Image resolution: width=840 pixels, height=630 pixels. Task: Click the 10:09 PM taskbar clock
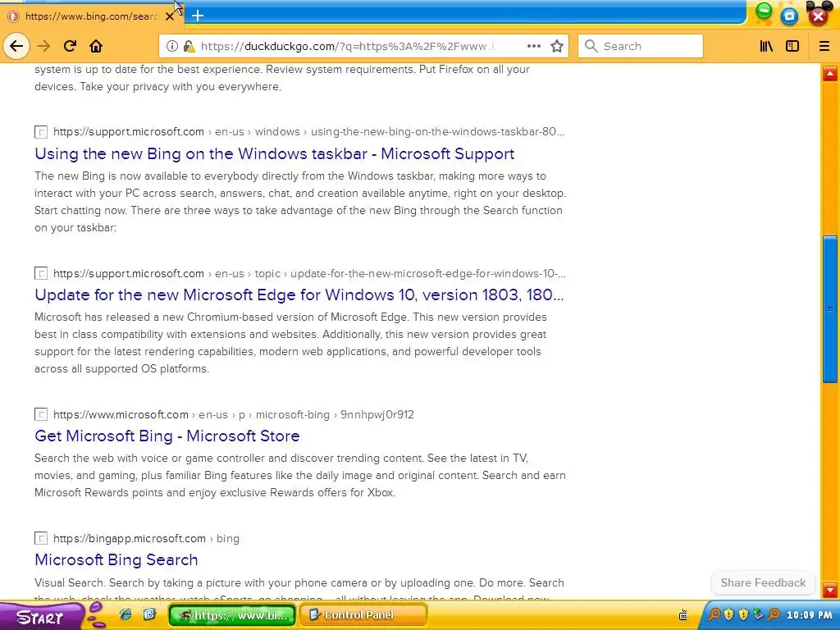810,615
